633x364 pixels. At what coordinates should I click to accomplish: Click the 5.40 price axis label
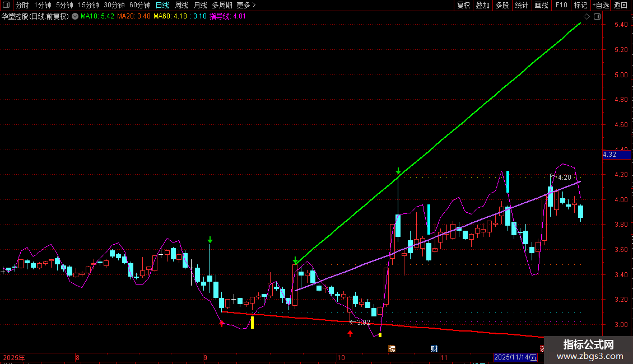621,25
